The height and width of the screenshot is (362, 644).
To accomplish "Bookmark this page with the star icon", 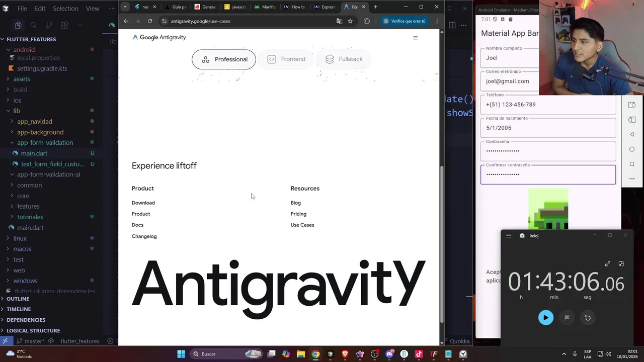I will pos(350,21).
